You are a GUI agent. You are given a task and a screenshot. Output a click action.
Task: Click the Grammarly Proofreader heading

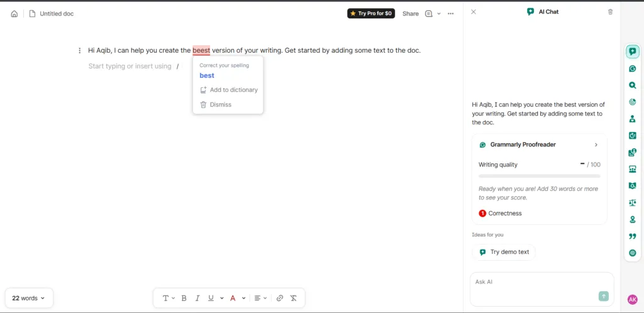point(523,145)
